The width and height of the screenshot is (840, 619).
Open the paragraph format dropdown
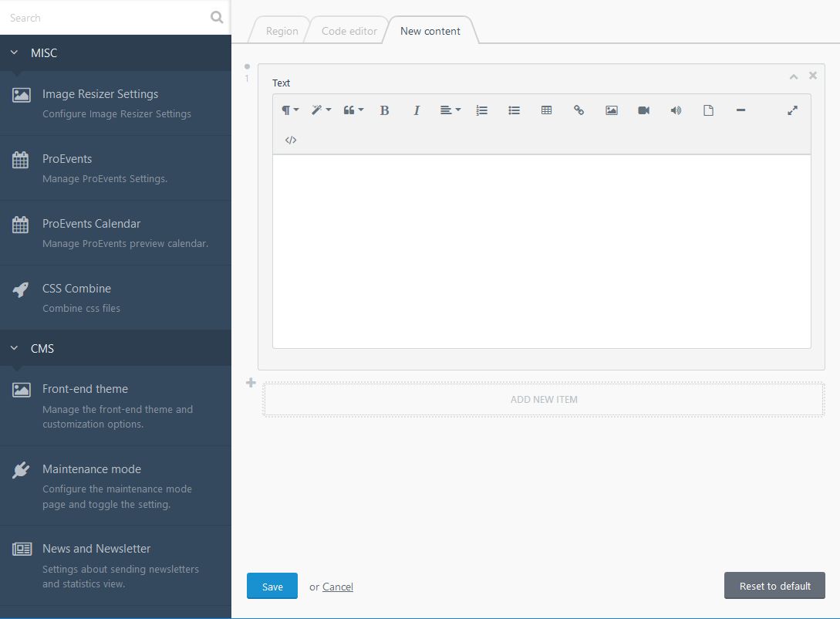tap(289, 110)
